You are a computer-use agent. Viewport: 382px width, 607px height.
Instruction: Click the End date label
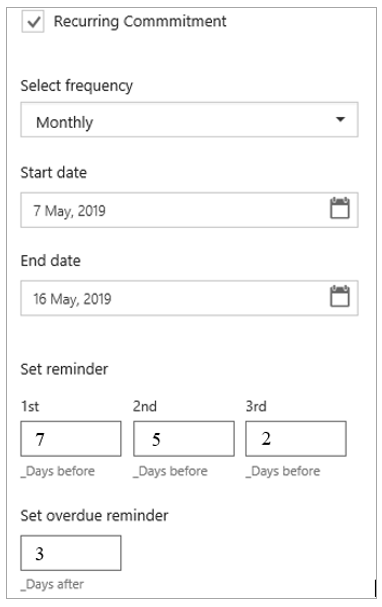click(51, 261)
